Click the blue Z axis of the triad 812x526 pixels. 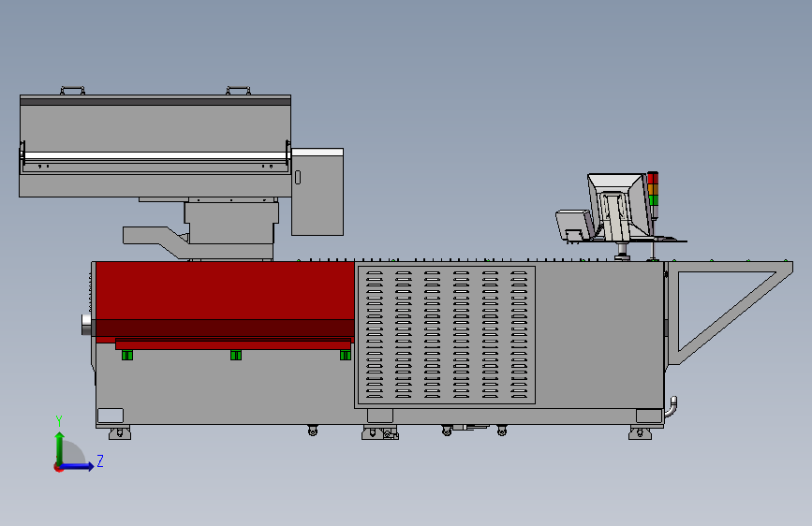pyautogui.click(x=78, y=466)
